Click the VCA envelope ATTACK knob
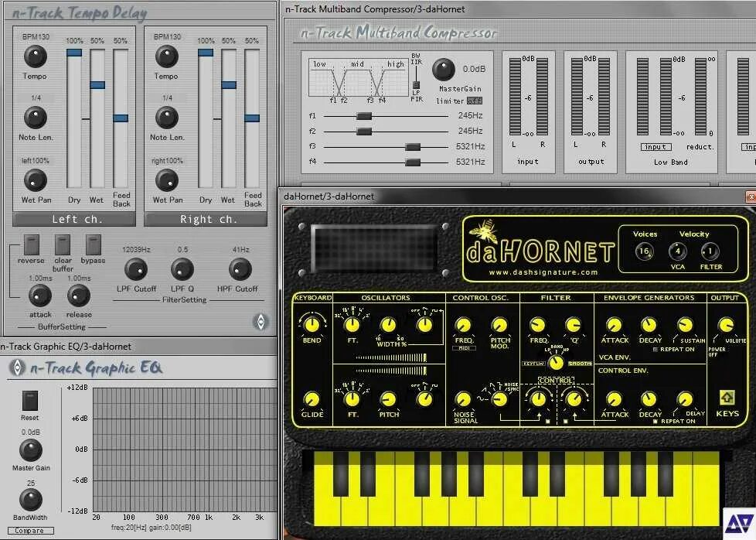Screen dimensions: 756x540 [x=614, y=325]
